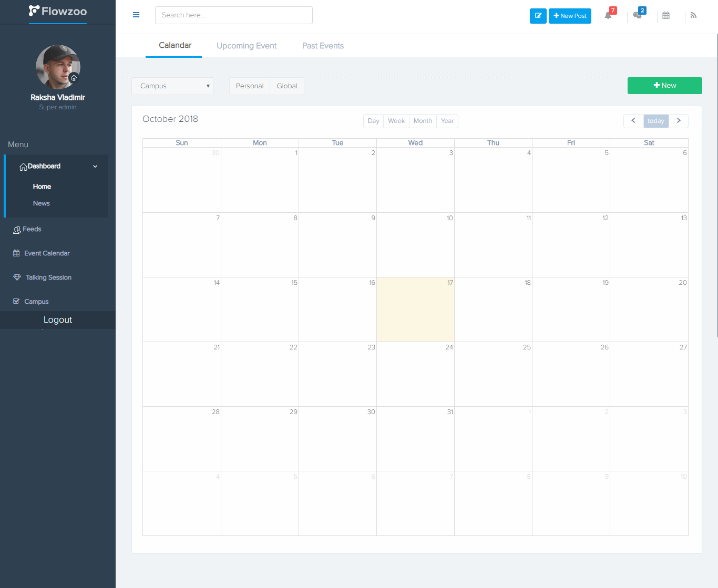This screenshot has height=588, width=718.
Task: Switch calendar to Month view
Action: [x=423, y=121]
